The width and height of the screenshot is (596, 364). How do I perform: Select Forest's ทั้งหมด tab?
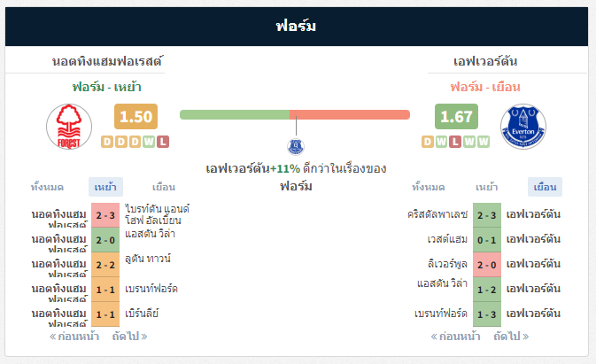click(47, 187)
